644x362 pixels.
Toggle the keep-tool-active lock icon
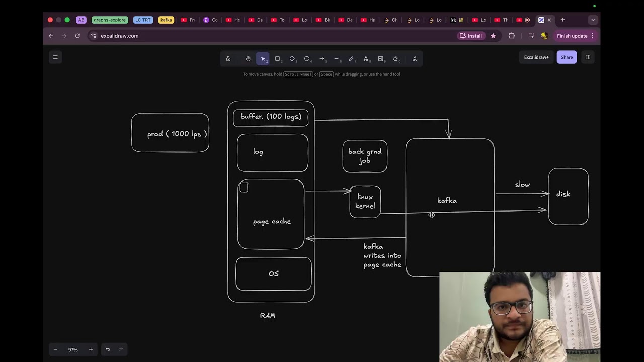[228, 59]
